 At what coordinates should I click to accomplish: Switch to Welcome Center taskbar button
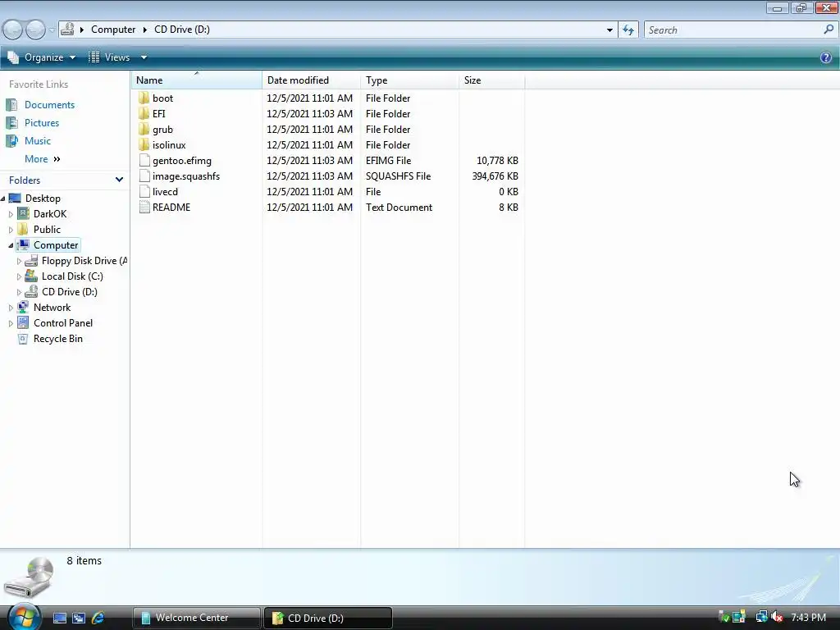pyautogui.click(x=197, y=618)
